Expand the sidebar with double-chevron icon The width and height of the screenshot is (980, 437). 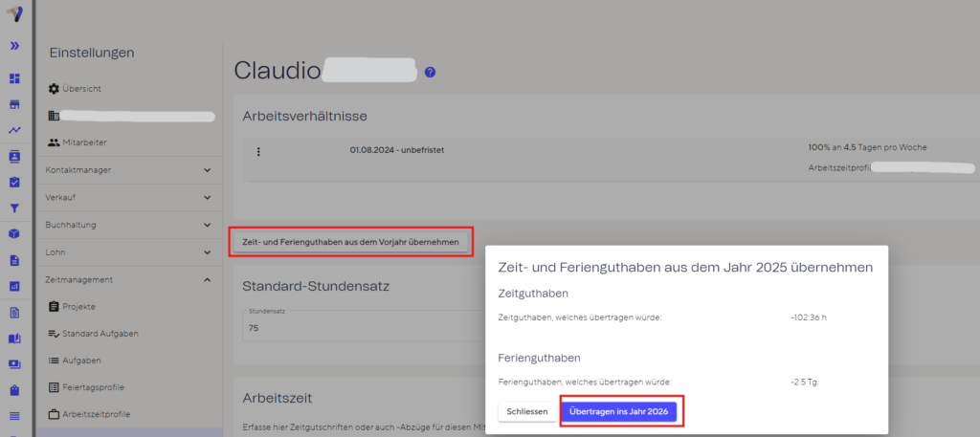click(14, 45)
